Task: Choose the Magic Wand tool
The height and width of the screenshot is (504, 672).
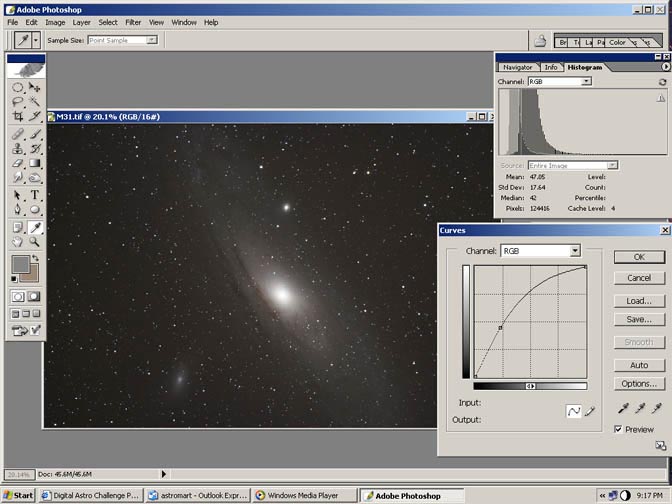Action: [x=35, y=101]
